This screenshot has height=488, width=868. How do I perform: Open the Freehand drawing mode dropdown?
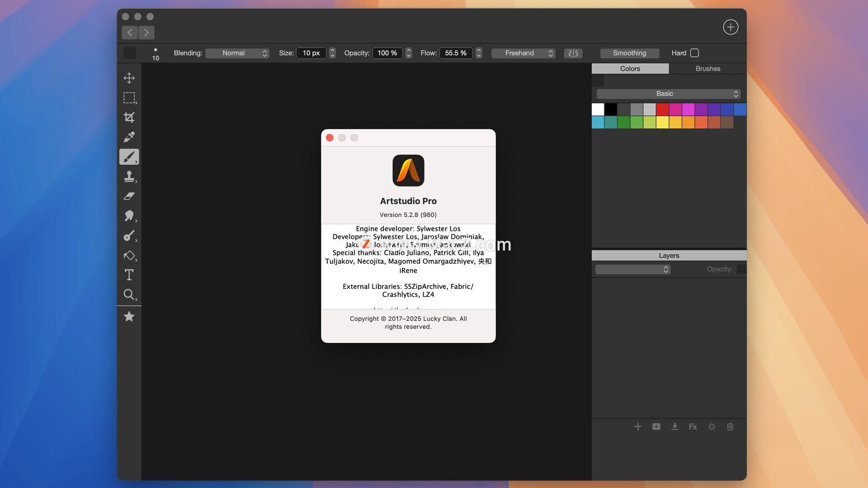click(x=524, y=53)
